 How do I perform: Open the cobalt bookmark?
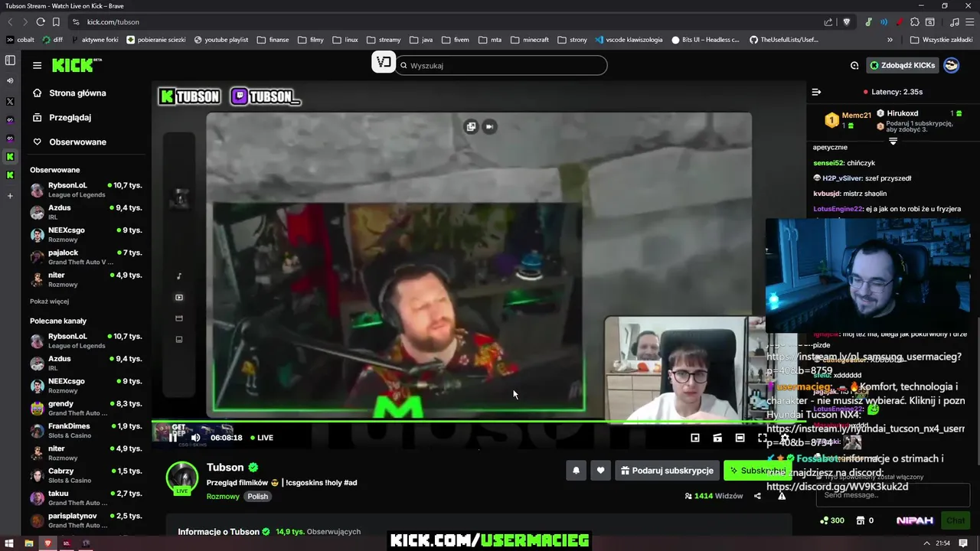coord(20,40)
